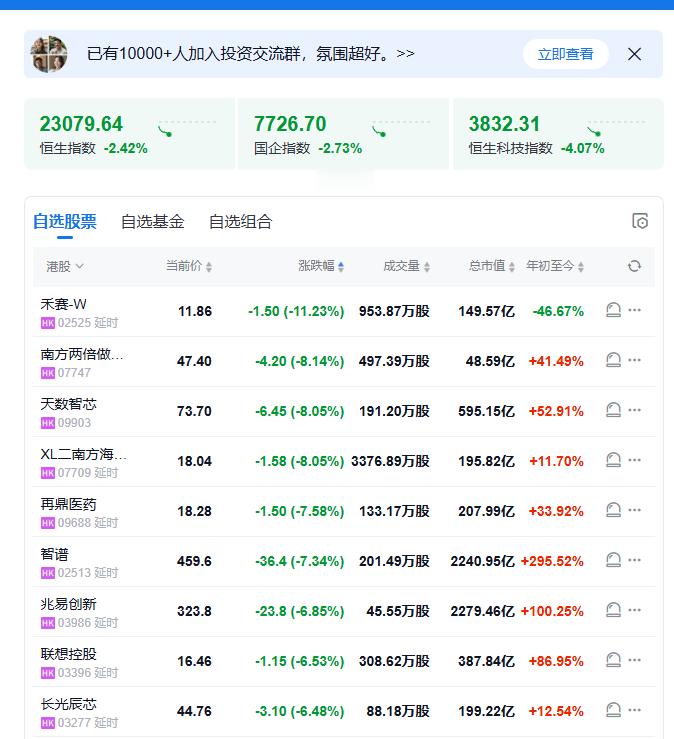Open the investment group banner text link

251,54
